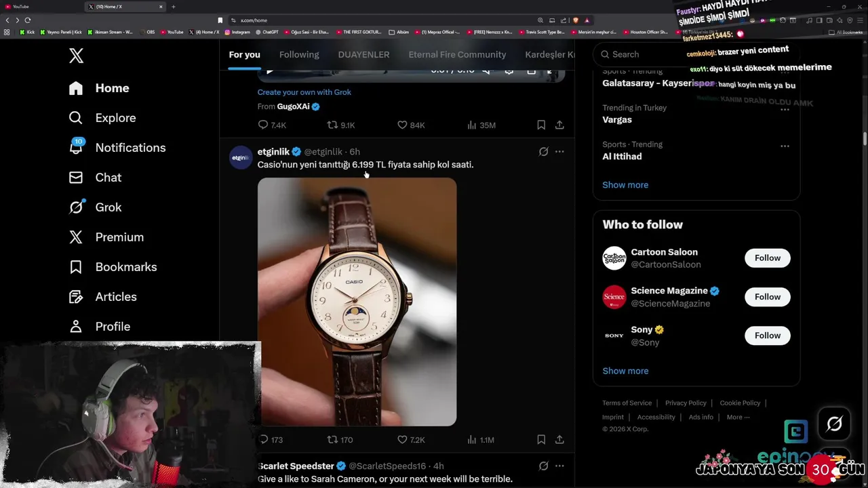Open Articles from the sidebar
The width and height of the screenshot is (868, 488).
click(x=102, y=297)
